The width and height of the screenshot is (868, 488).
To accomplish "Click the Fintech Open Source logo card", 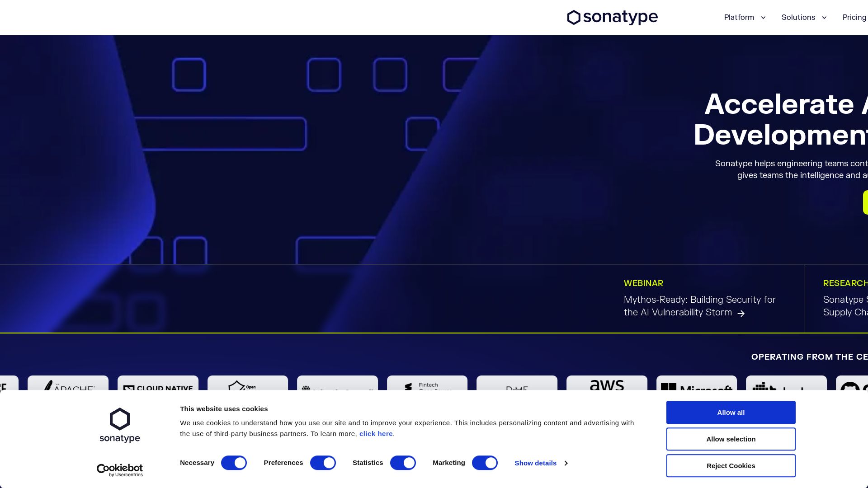I will point(427,383).
